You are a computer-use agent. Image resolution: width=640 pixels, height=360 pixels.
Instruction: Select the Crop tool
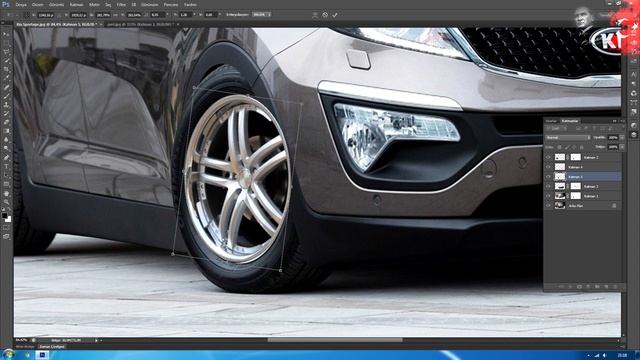6,69
